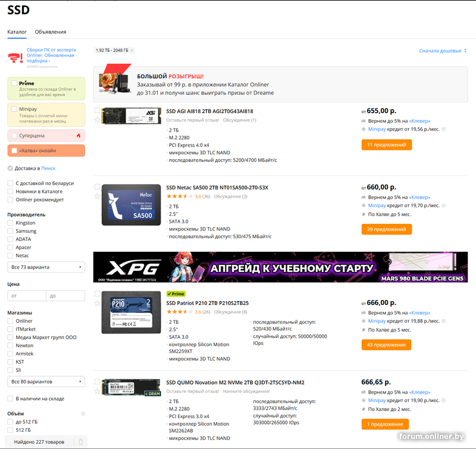The image size is (476, 449).
Task: Open Обсуждение (3) for Netac SA500
Action: (230, 197)
